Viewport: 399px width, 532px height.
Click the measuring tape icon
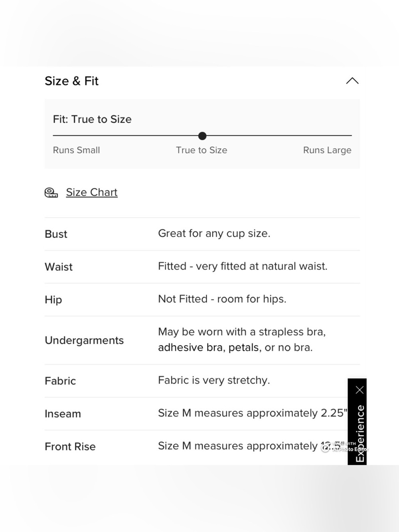tap(51, 193)
